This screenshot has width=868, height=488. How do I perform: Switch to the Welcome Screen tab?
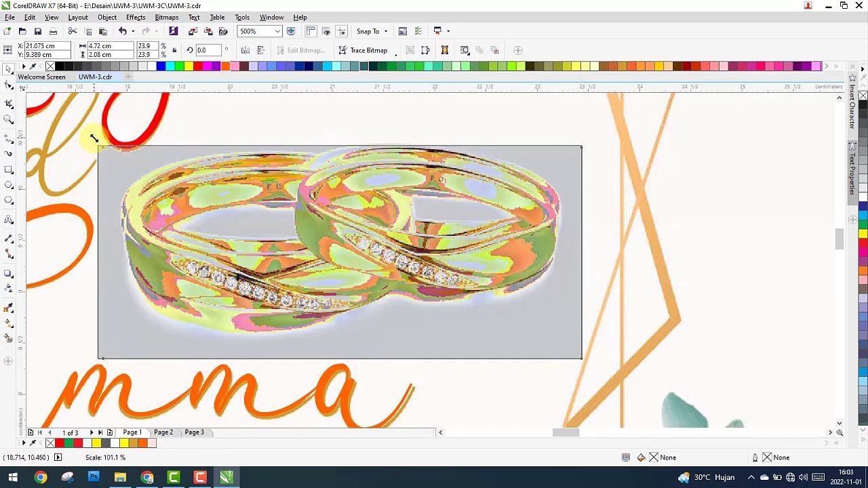click(42, 77)
